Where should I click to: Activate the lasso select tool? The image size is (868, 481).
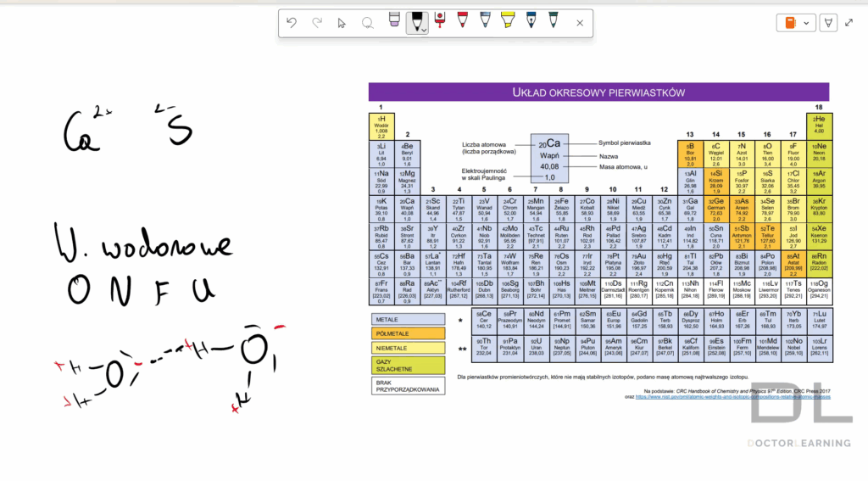[367, 23]
